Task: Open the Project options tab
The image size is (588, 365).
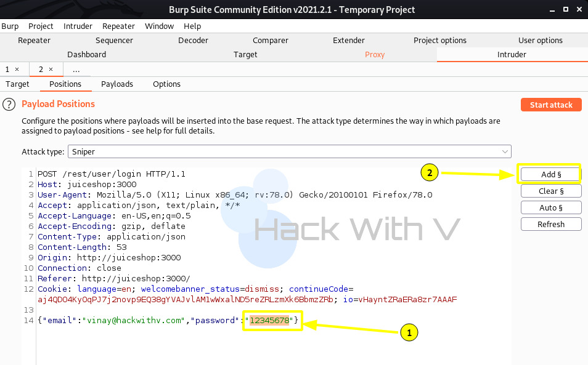Action: point(440,41)
